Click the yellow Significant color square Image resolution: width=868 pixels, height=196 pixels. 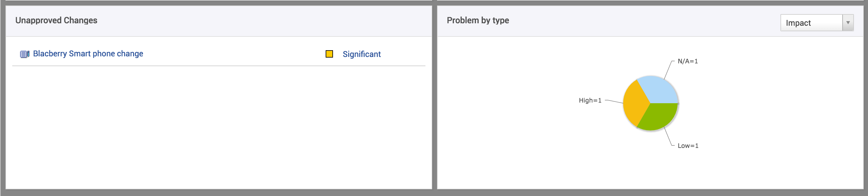(329, 54)
